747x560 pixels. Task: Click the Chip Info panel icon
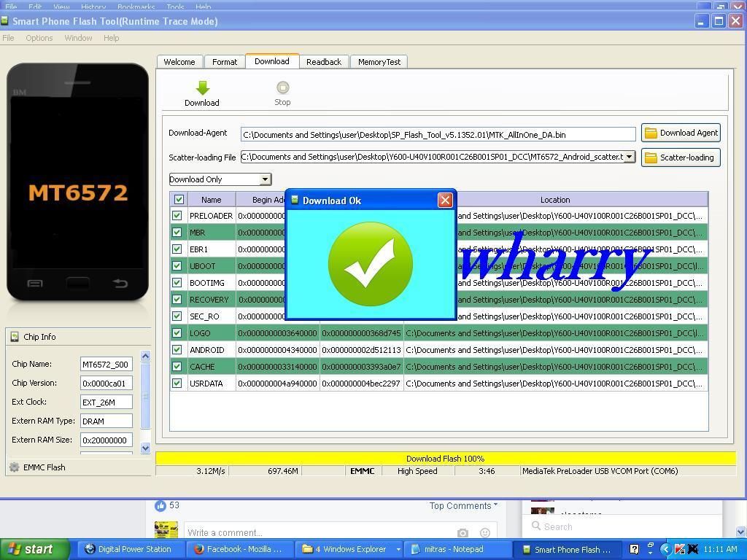click(x=15, y=337)
